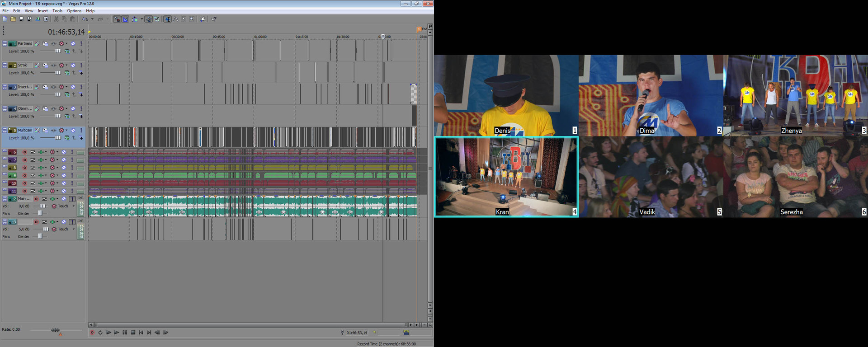Viewport: 868px width, 347px height.
Task: Click the Render As toolbar icon
Action: (38, 19)
